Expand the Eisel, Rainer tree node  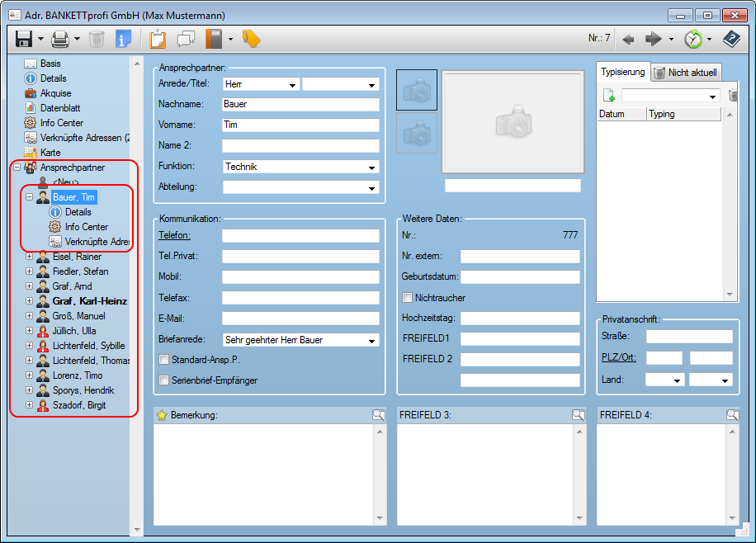tap(30, 257)
